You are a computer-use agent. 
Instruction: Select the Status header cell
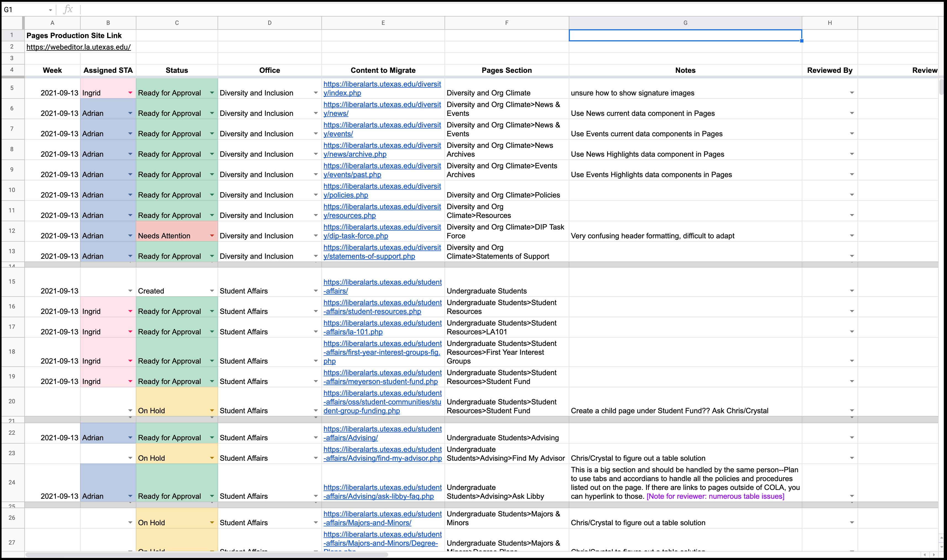(x=177, y=70)
